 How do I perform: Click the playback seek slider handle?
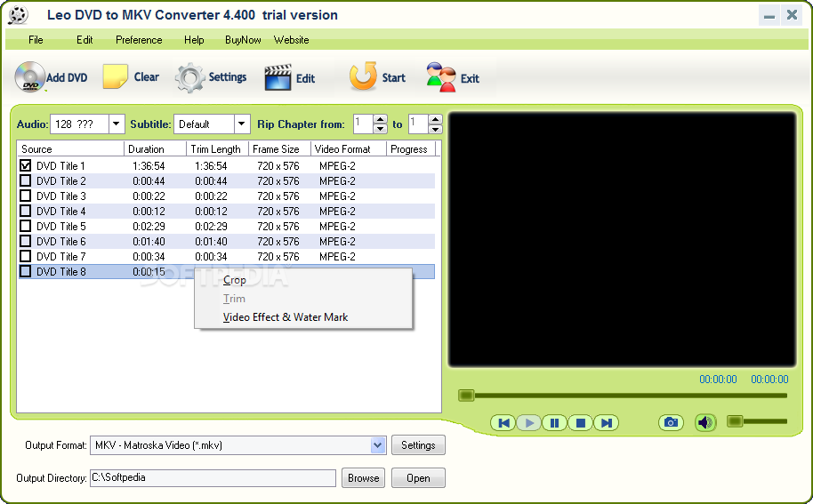[x=466, y=396]
